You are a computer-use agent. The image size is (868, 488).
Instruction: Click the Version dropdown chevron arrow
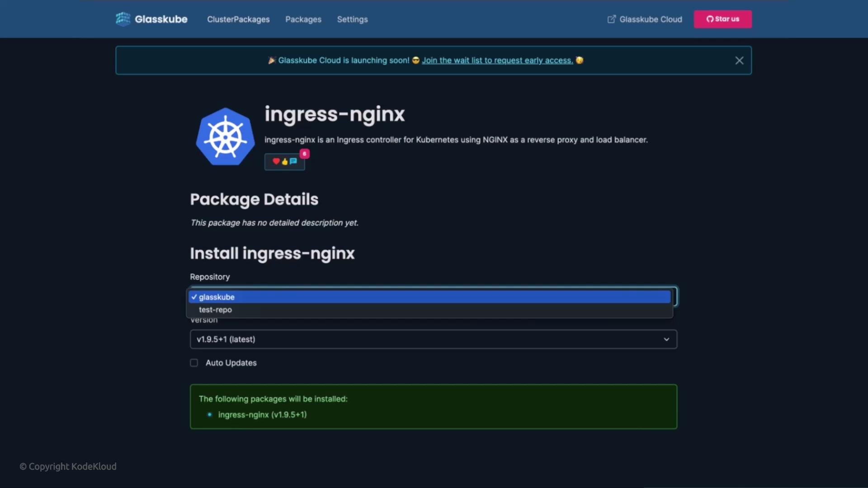click(666, 339)
